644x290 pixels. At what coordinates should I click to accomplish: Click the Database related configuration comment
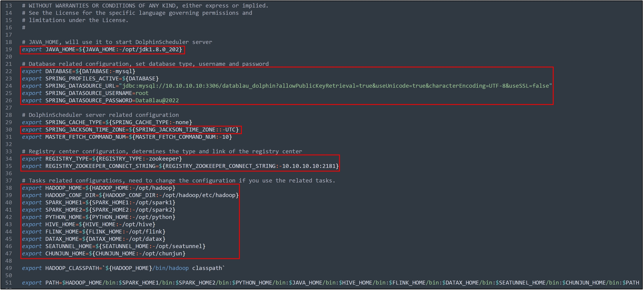point(145,64)
